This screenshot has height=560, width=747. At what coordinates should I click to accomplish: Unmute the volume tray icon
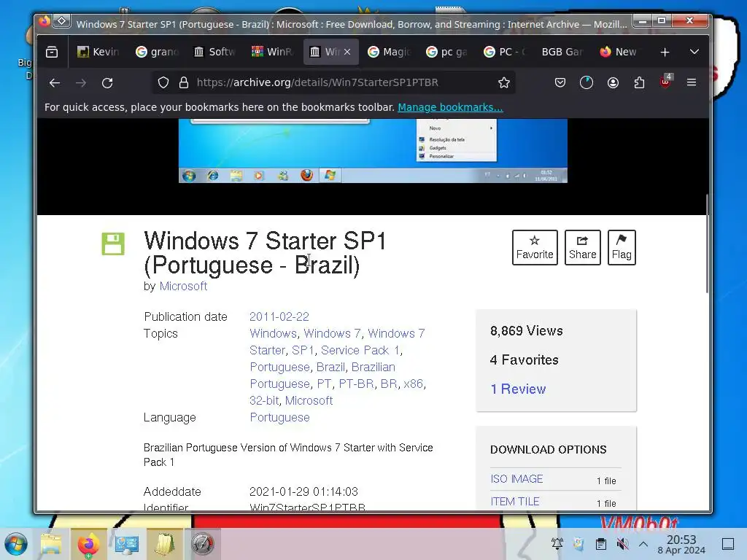[622, 544]
